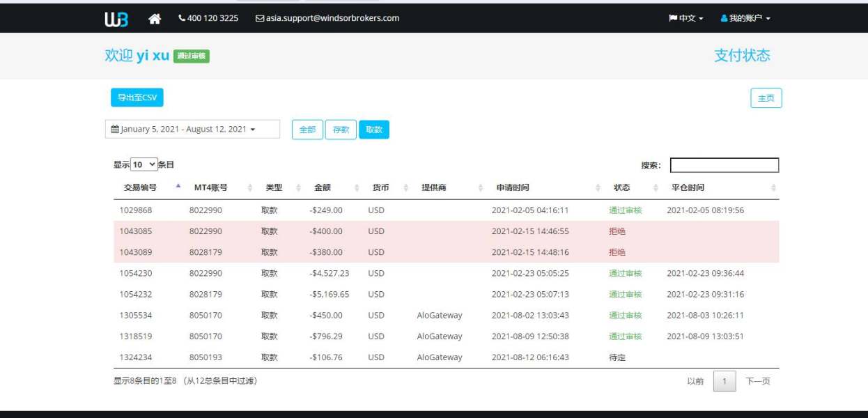Select the 取款 withdrawals filter tab
The height and width of the screenshot is (418, 868).
click(374, 130)
